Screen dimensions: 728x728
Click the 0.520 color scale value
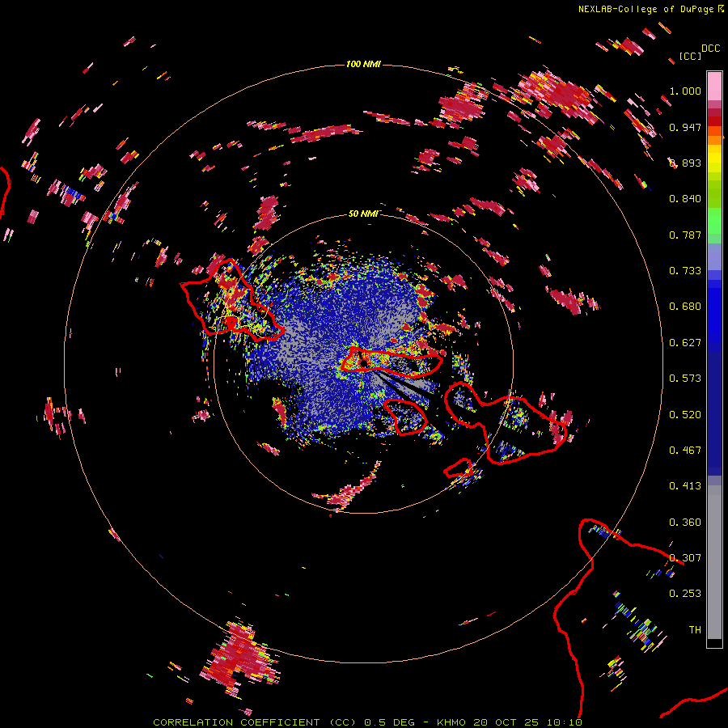pos(685,415)
